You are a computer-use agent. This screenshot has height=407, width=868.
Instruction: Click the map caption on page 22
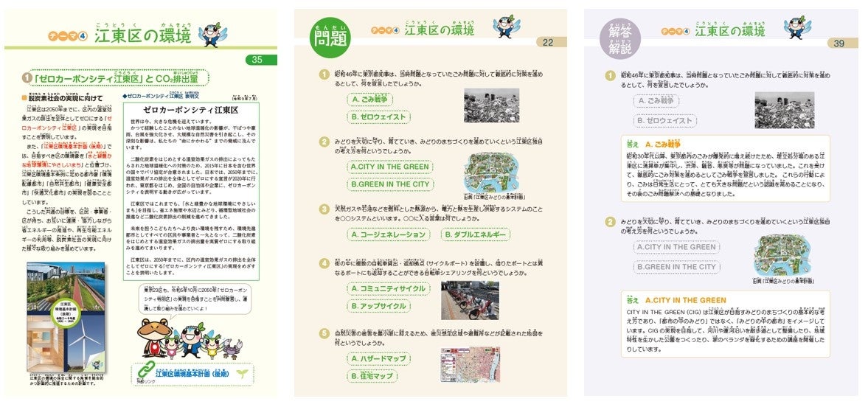(494, 197)
